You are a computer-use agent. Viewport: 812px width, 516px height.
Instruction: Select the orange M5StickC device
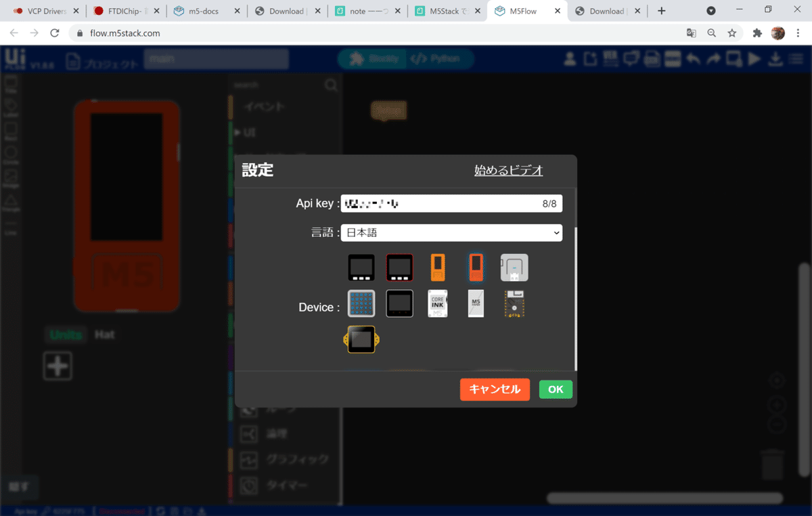438,267
